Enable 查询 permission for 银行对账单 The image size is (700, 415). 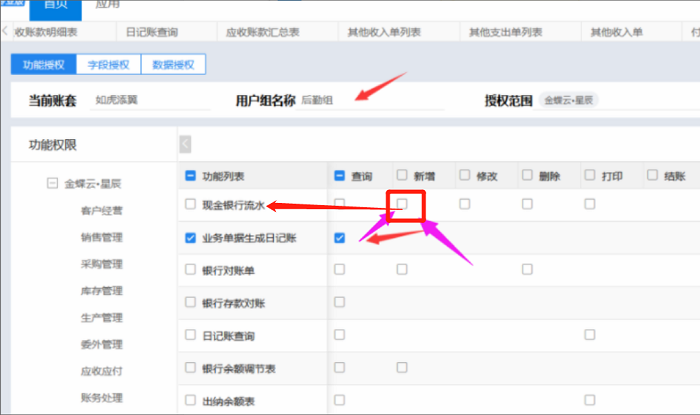pyautogui.click(x=340, y=269)
